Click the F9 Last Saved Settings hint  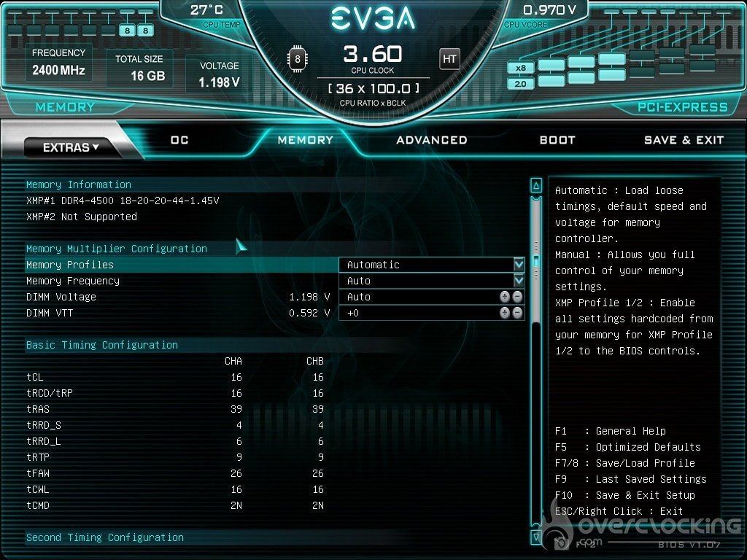(631, 480)
